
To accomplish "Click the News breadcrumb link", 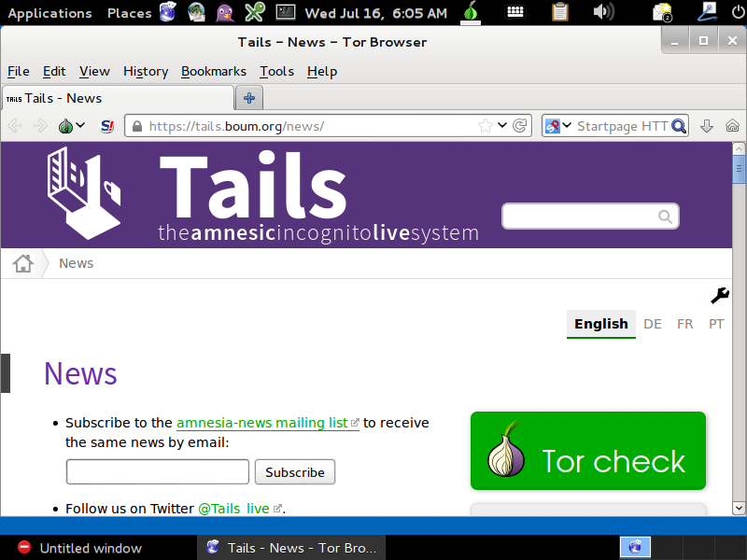I will click(x=77, y=263).
